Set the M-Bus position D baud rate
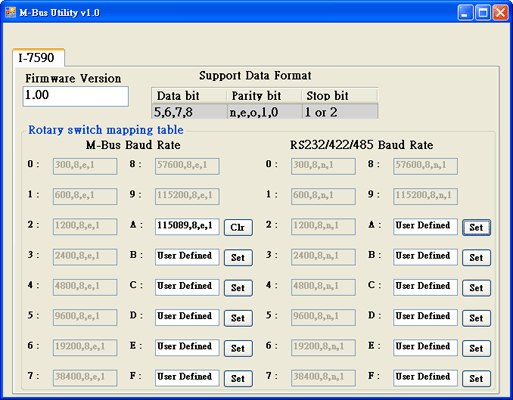Image resolution: width=513 pixels, height=400 pixels. [238, 318]
